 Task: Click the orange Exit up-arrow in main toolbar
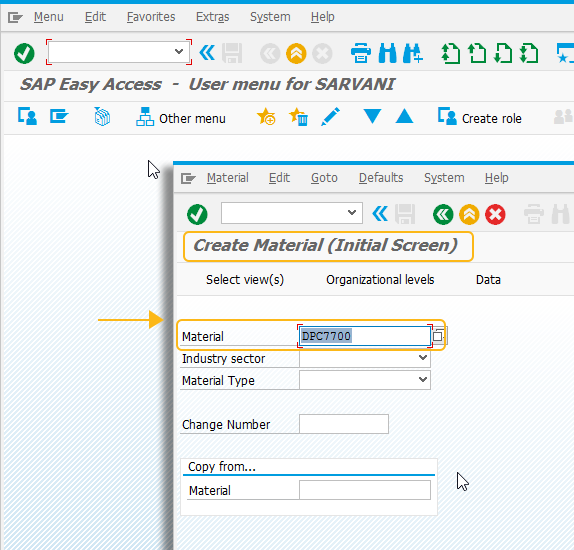click(x=296, y=53)
